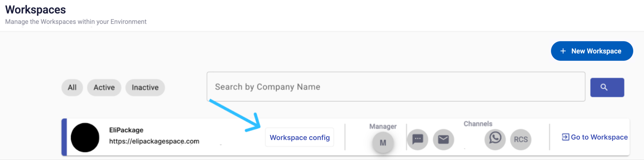This screenshot has height=160, width=644.
Task: Open Workspace config for EliPackage
Action: tap(299, 137)
